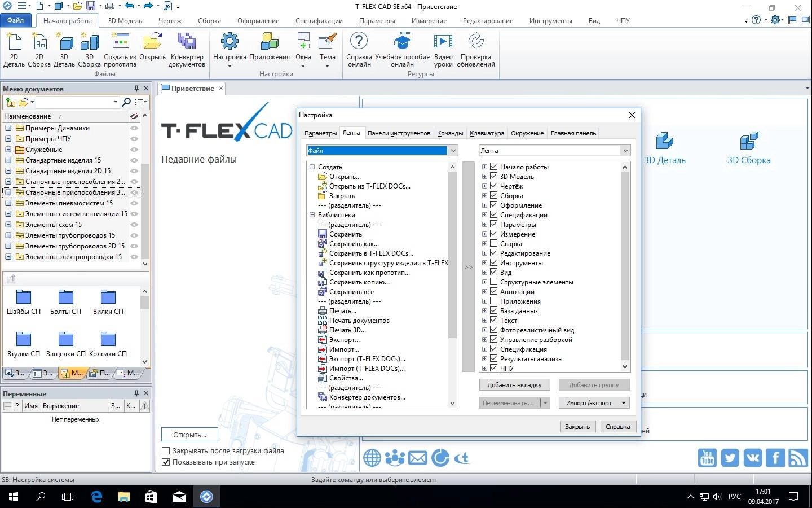Create a new 2D Сборка document

pyautogui.click(x=39, y=50)
